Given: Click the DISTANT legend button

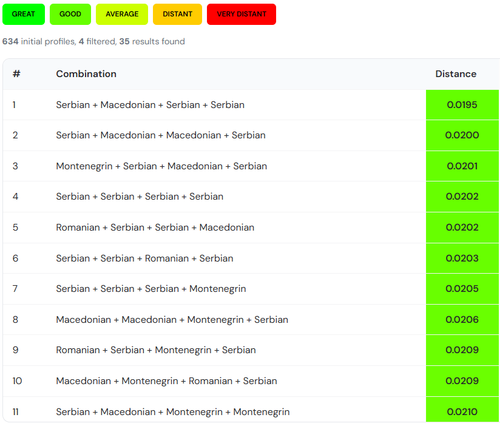Looking at the screenshot, I should click(x=177, y=14).
